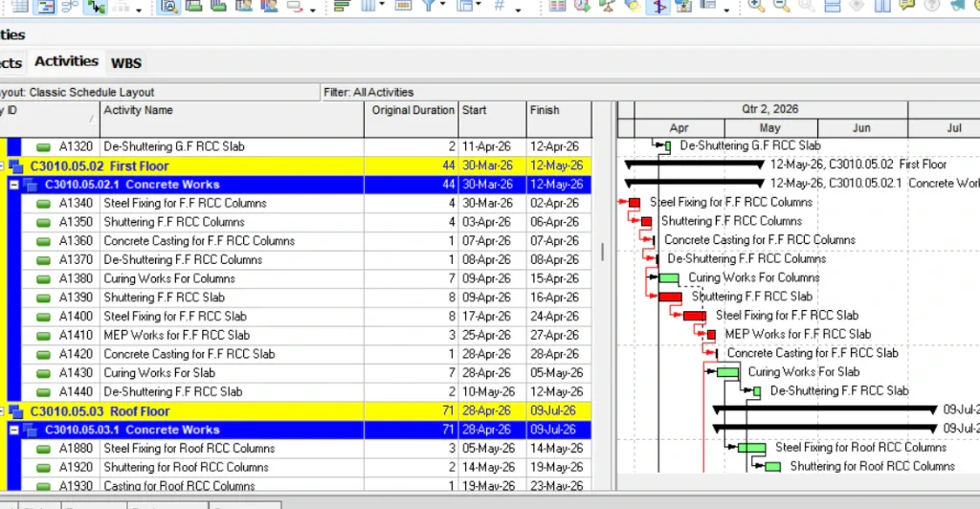Click the Level Resources icon
This screenshot has height=509, width=980.
pos(607,7)
